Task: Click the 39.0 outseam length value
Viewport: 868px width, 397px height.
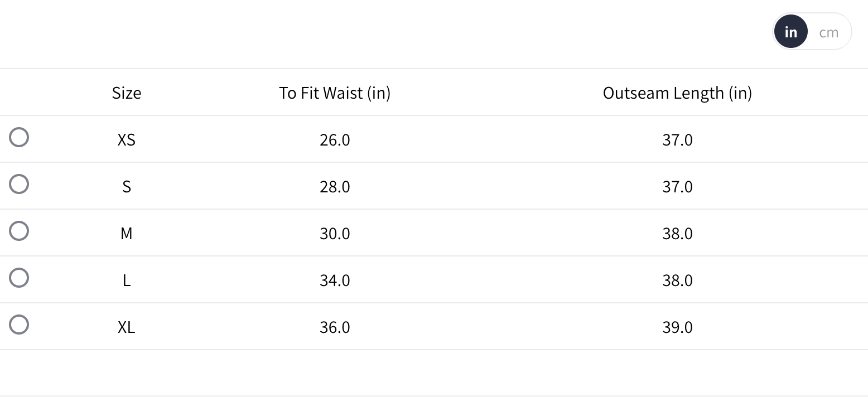Action: click(x=677, y=327)
